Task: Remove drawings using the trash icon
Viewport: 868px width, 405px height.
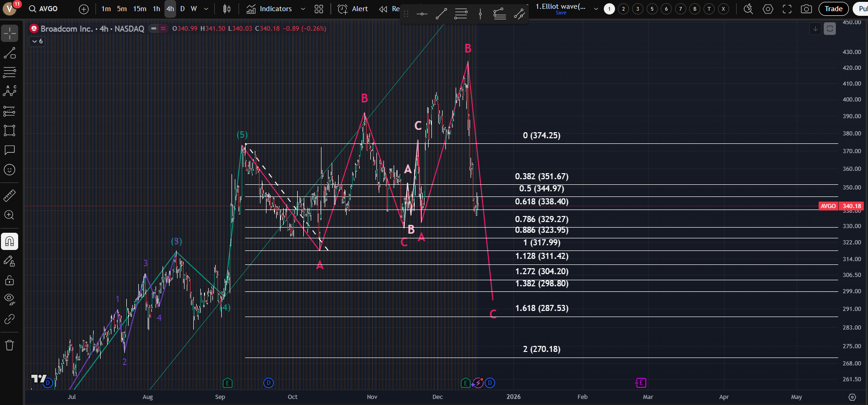Action: [x=9, y=345]
